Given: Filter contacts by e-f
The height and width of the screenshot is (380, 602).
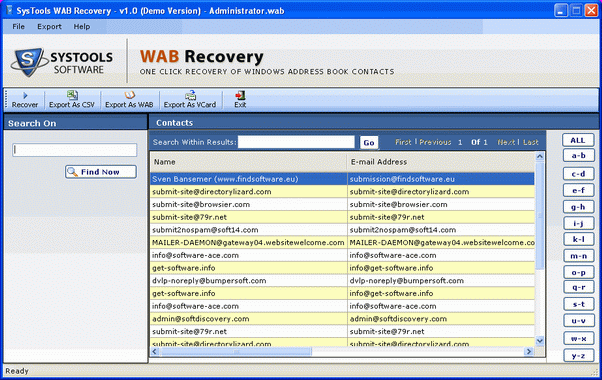Looking at the screenshot, I should click(579, 190).
